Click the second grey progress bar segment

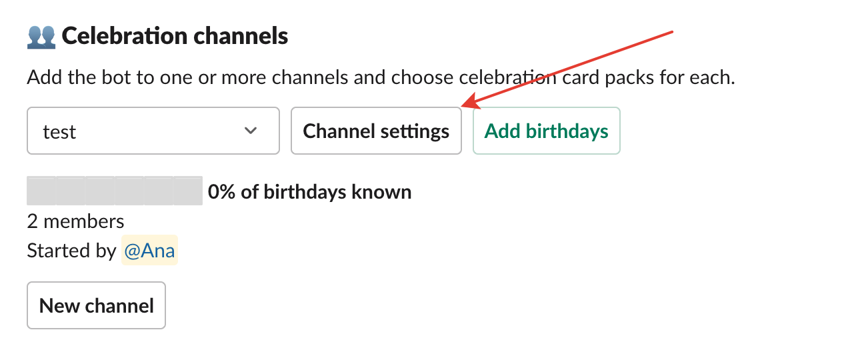coord(71,191)
